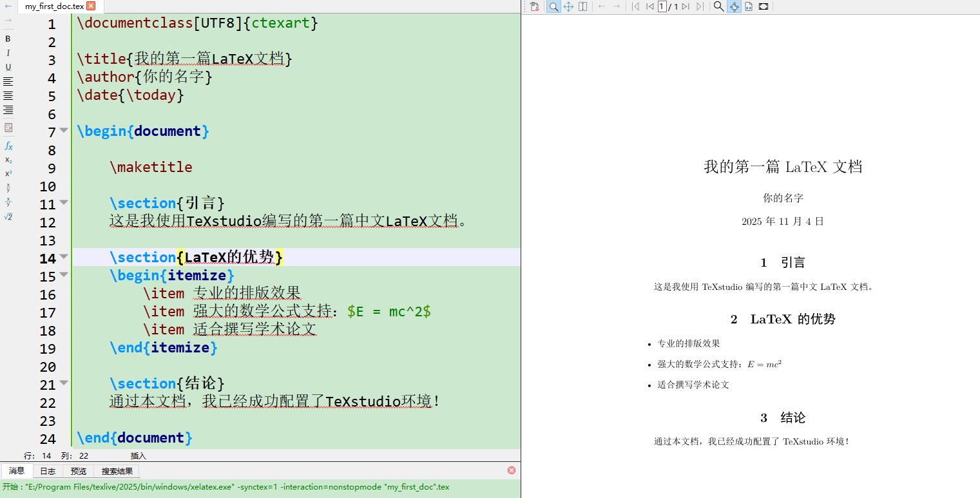Screen dimensions: 980x498
Task: Collapse the \begin{document} fold at line 7
Action: tap(64, 130)
